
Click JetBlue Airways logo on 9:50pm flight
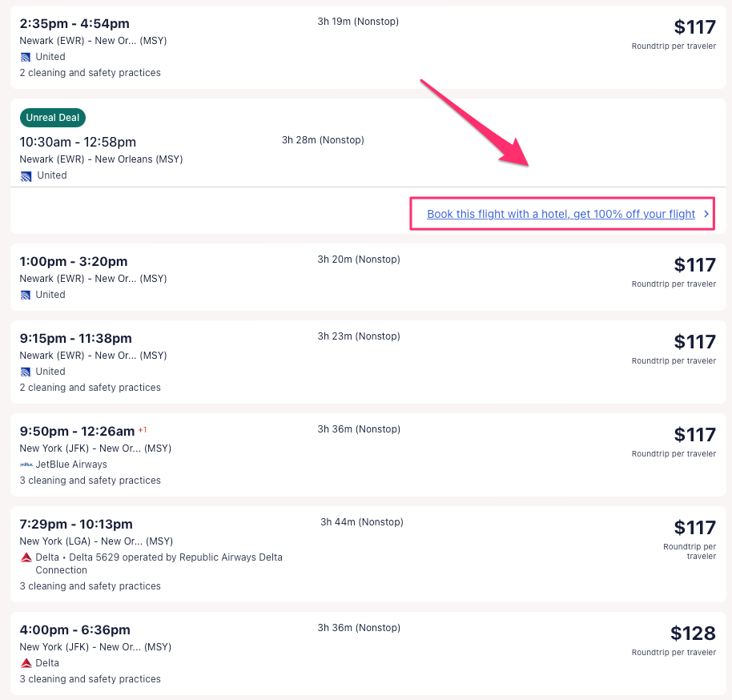[26, 465]
